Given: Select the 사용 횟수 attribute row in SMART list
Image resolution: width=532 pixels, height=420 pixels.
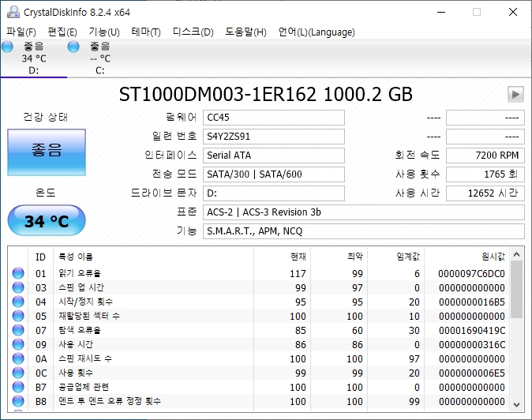Looking at the screenshot, I should pyautogui.click(x=259, y=373).
